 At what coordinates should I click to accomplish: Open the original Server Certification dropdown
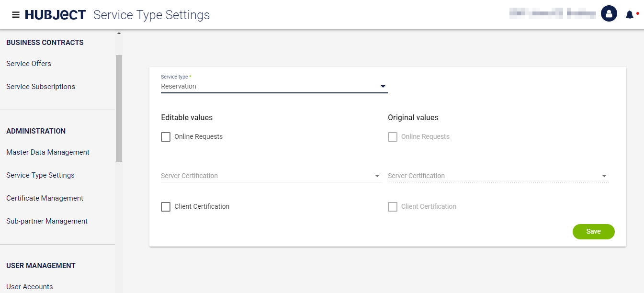tap(498, 176)
